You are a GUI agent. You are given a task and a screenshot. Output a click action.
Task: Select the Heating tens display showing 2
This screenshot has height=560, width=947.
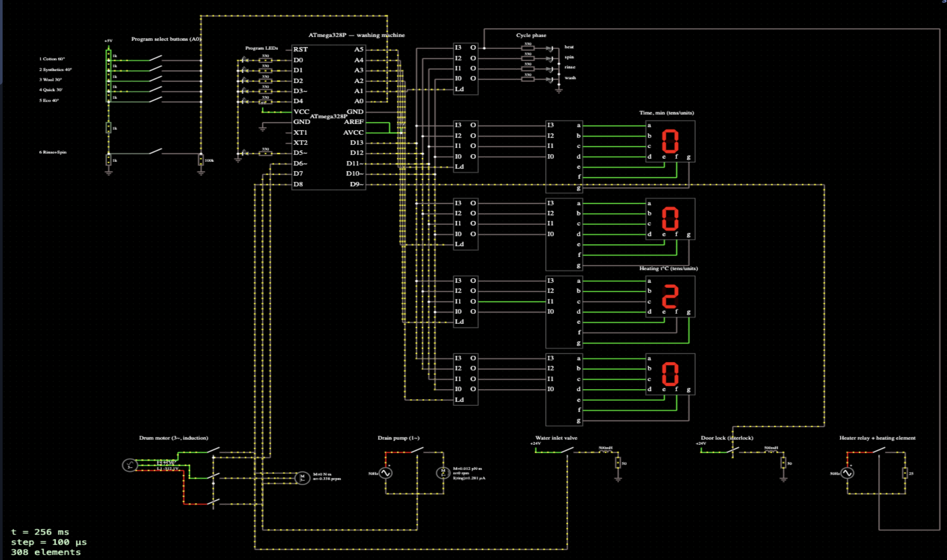[x=670, y=296]
